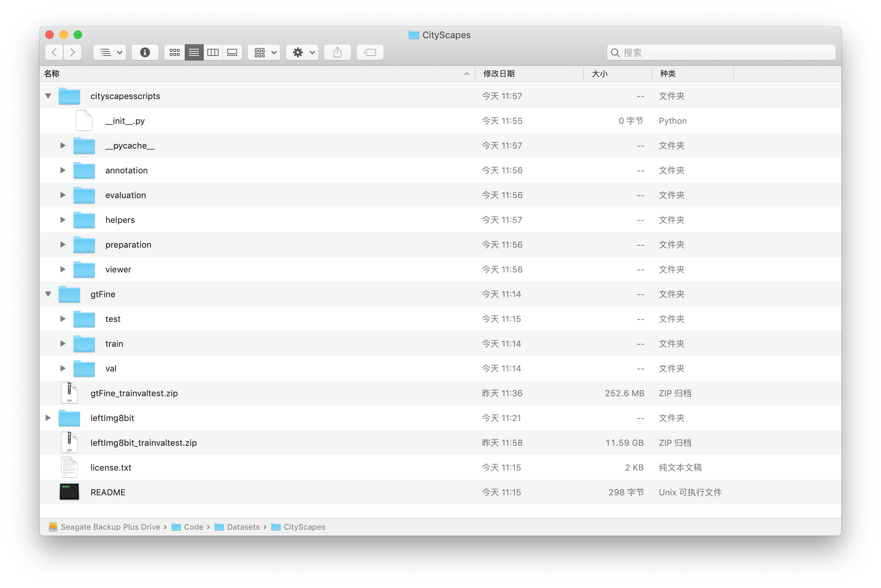Expand the leftImg8bit folder
The height and width of the screenshot is (588, 881).
pyautogui.click(x=48, y=418)
